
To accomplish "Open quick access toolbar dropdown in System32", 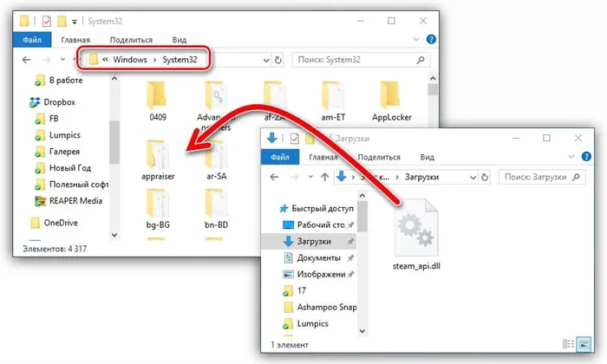I will point(75,22).
